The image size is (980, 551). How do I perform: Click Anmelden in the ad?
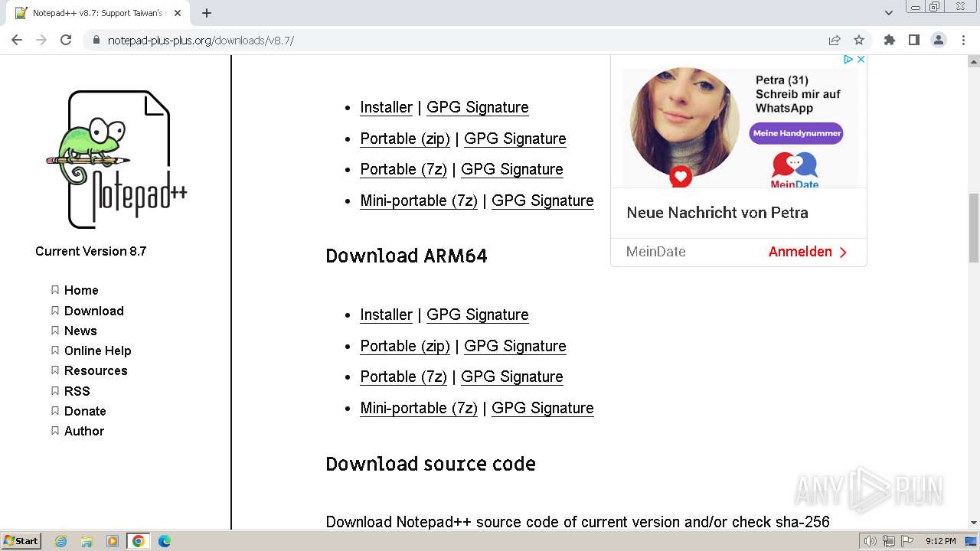coord(808,252)
